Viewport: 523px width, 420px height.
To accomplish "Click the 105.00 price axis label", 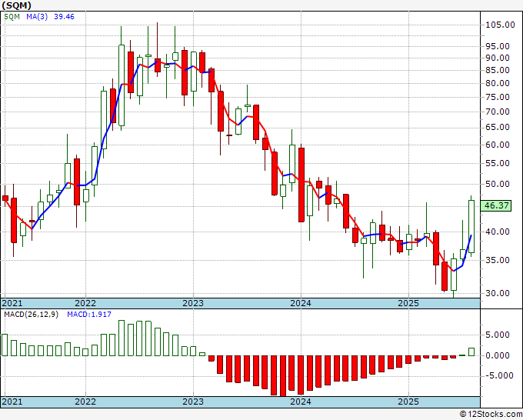I will 500,25.
